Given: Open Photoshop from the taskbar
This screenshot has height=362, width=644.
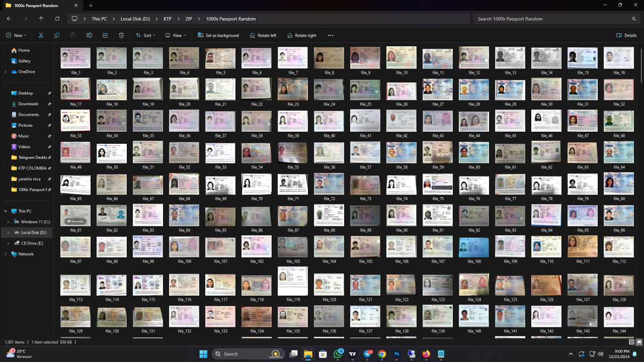Looking at the screenshot, I should pyautogui.click(x=396, y=354).
